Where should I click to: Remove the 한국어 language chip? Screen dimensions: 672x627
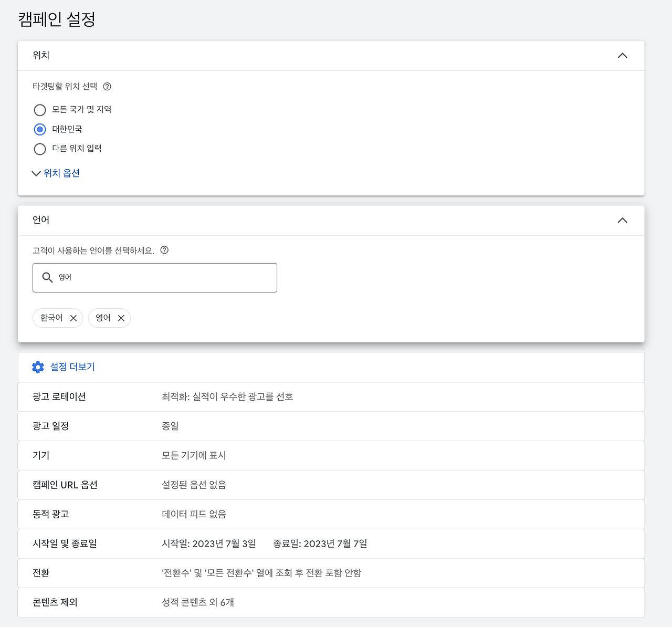click(73, 318)
